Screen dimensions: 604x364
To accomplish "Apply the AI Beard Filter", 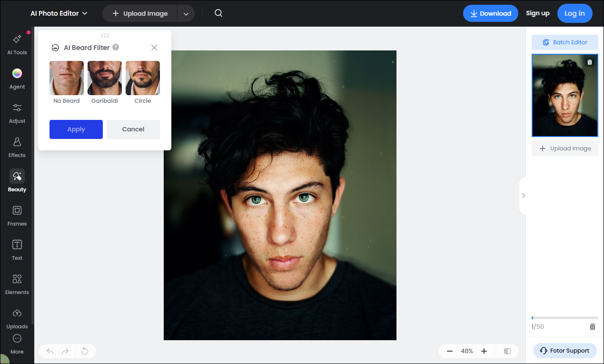I will [x=76, y=129].
